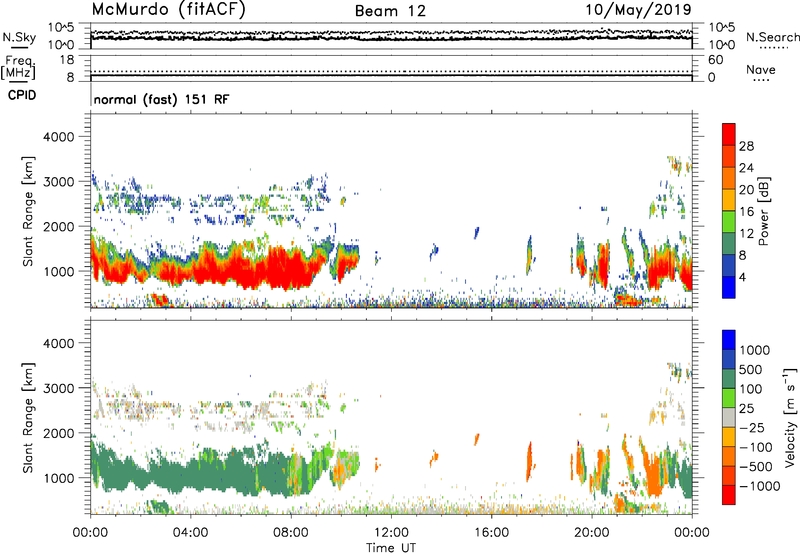
Task: Click the McMurdo (fitACF) title text
Action: click(x=168, y=10)
